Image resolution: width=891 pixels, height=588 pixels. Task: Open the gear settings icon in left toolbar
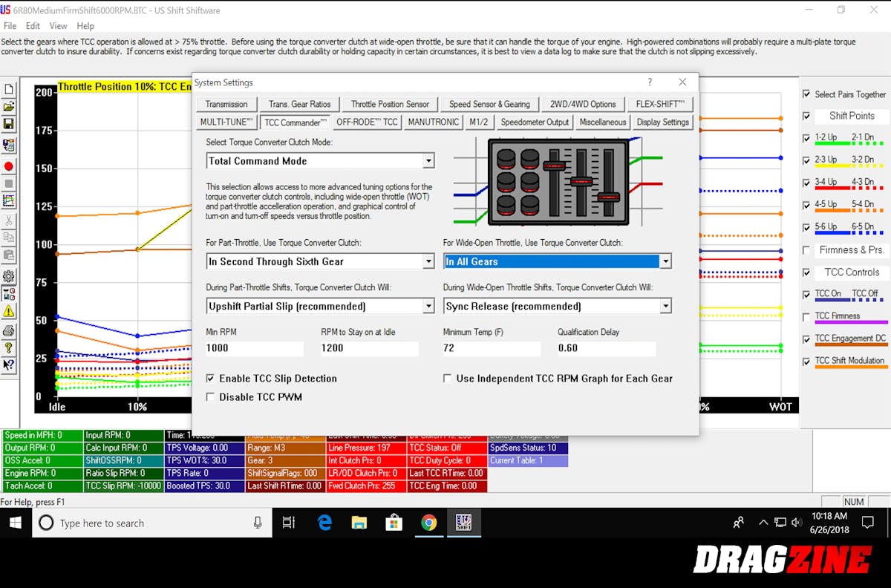(9, 276)
